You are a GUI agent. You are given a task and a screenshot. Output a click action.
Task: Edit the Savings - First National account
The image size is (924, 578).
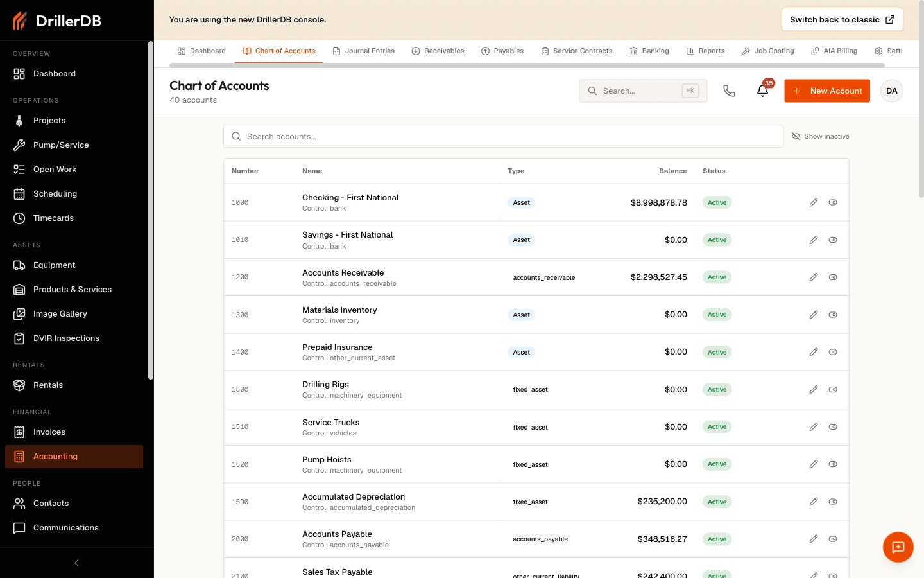(x=814, y=240)
